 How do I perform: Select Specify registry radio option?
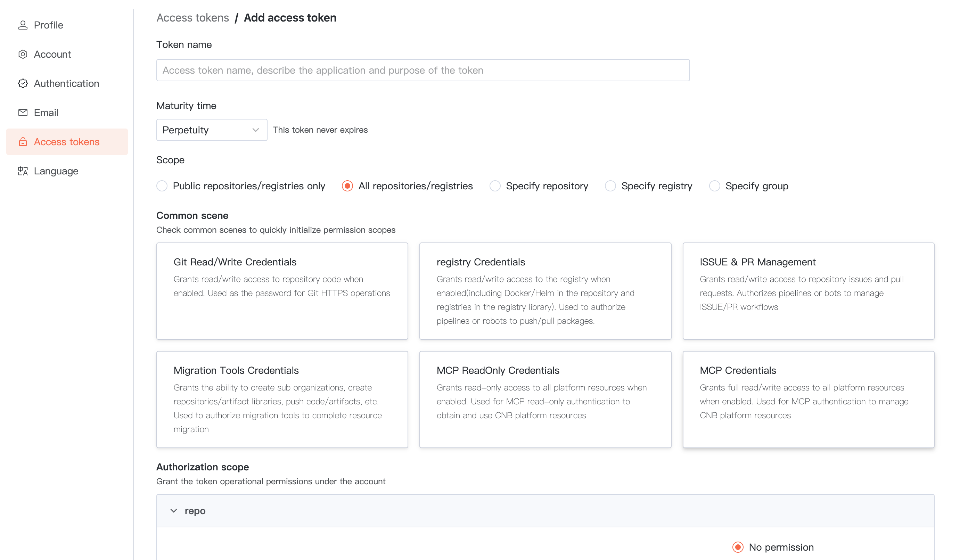click(610, 186)
